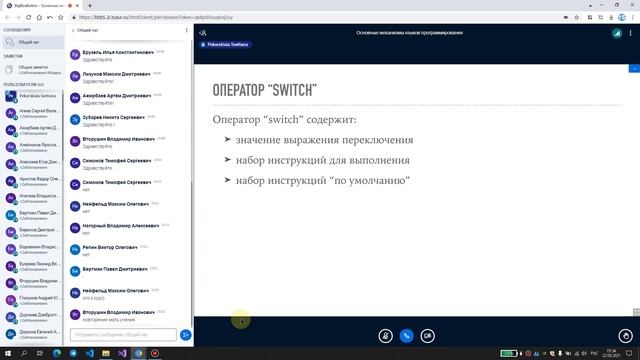Raise hand with the hand icon

point(625,336)
